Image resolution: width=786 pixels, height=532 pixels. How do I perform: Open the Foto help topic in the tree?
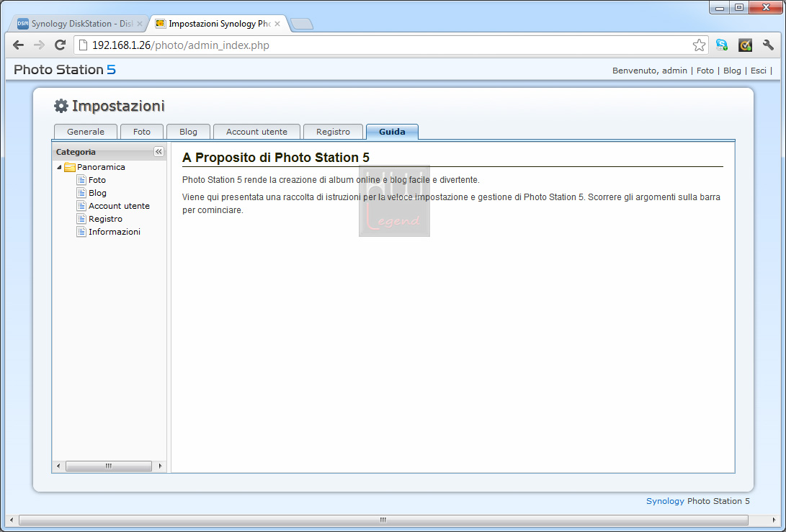point(97,180)
